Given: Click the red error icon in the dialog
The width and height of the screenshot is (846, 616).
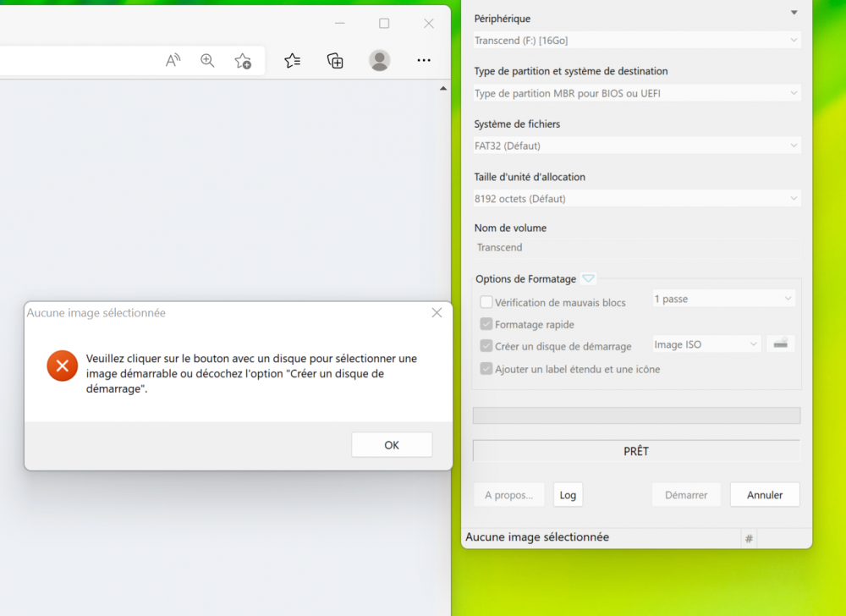Looking at the screenshot, I should [x=62, y=366].
